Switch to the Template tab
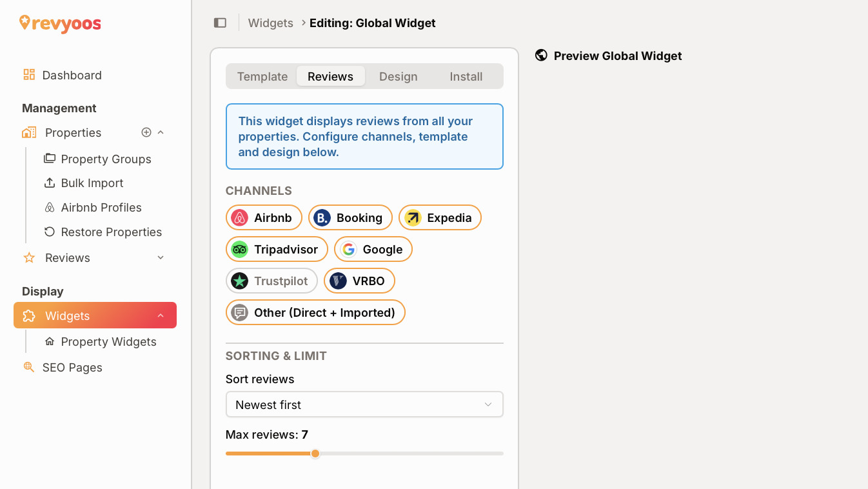868x489 pixels. (x=262, y=76)
